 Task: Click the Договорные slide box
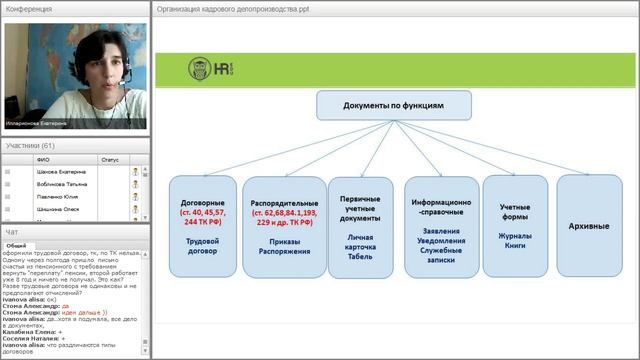(x=203, y=227)
